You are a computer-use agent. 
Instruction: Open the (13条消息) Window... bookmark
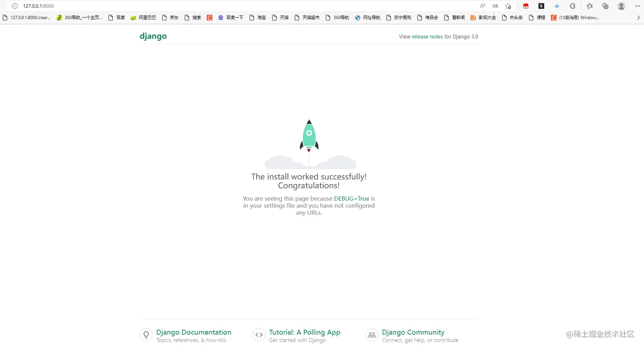[575, 17]
